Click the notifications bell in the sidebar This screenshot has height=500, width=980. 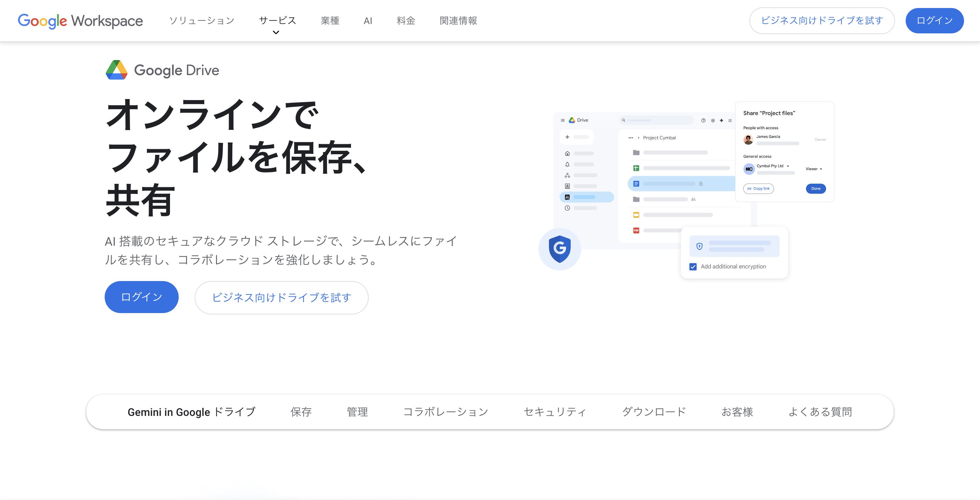(567, 165)
